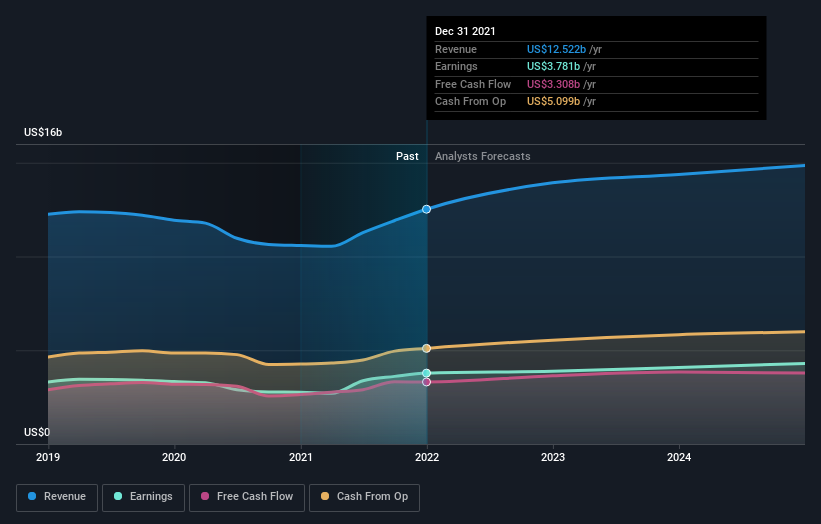Screen dimensions: 821x524
Task: Click the teal Earnings data point marker
Action: click(427, 373)
